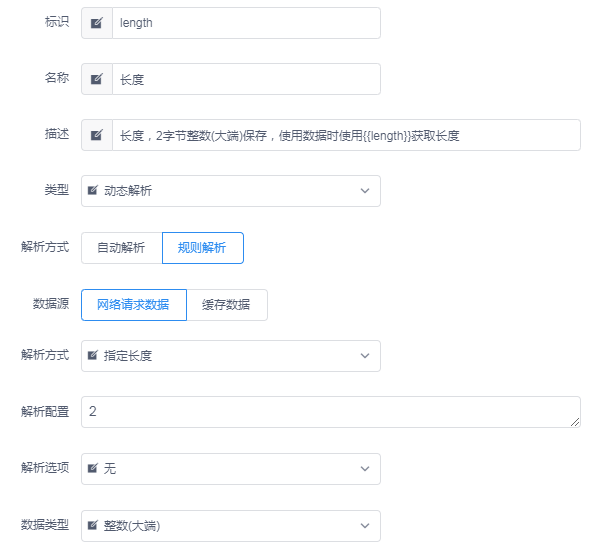The height and width of the screenshot is (546, 589).
Task: Click the 解析配置 textarea with value 2
Action: pos(331,412)
